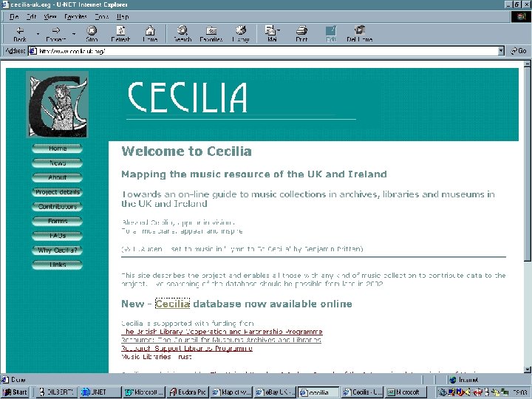Click the About navigation button

(x=58, y=177)
